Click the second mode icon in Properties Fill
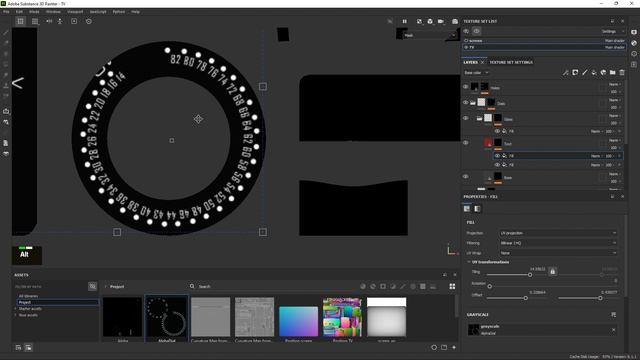This screenshot has height=360, width=640. [x=477, y=209]
